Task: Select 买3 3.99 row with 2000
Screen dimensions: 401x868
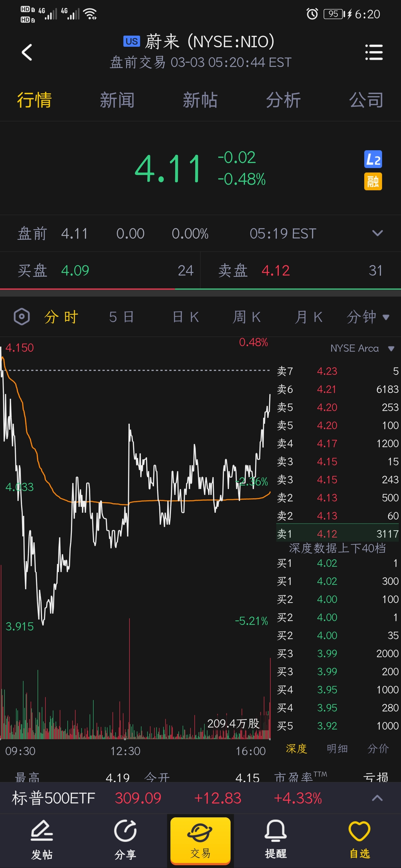Action: click(338, 653)
